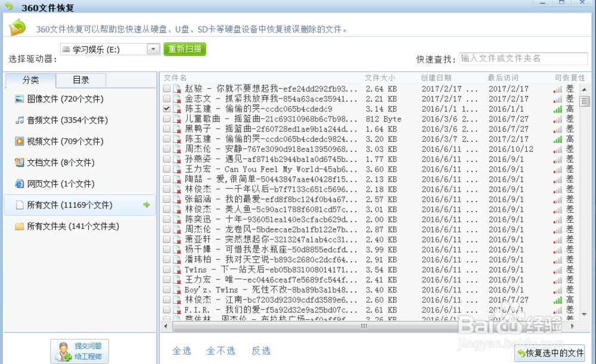
Task: Click the green 重新扫描 button
Action: point(185,49)
